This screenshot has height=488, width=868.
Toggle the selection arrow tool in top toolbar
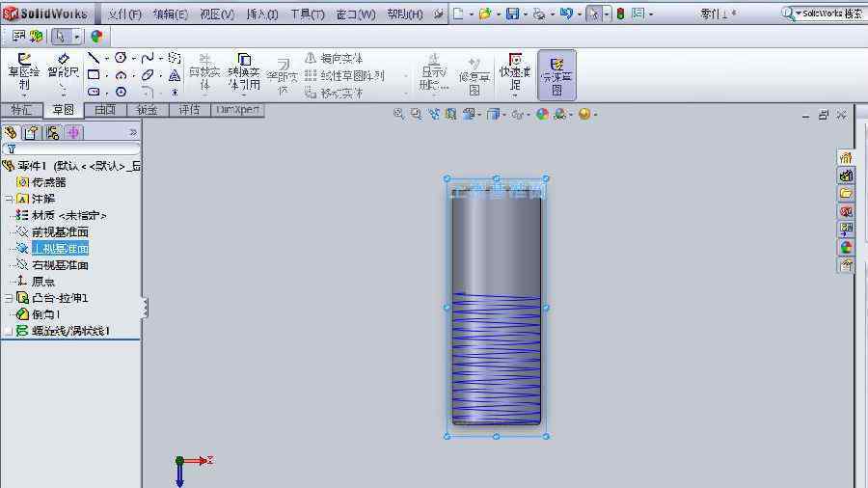tap(594, 14)
